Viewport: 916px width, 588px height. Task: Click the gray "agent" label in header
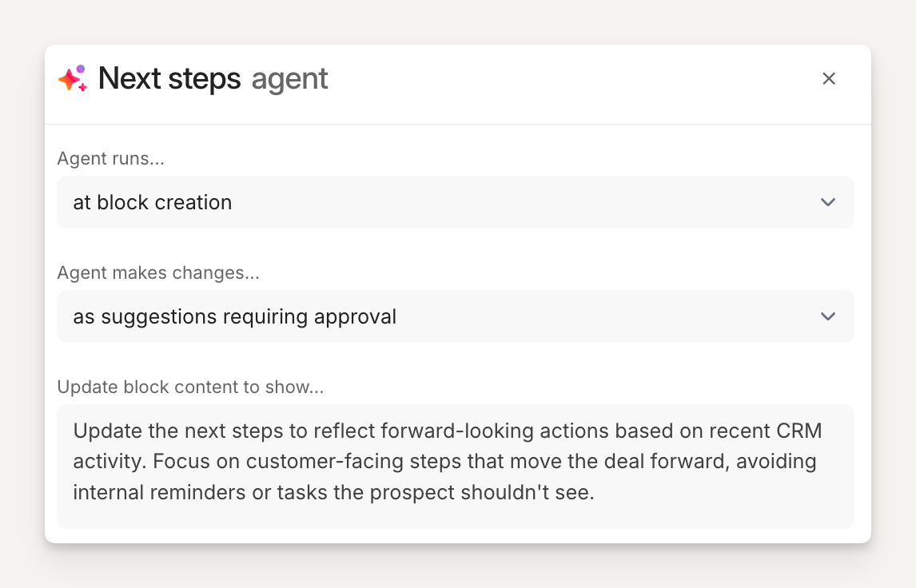(289, 78)
